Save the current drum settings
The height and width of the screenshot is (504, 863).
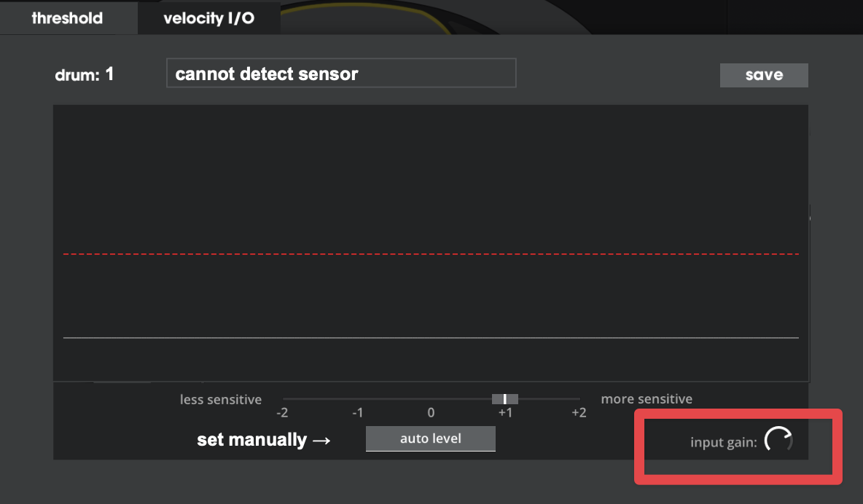pyautogui.click(x=764, y=75)
